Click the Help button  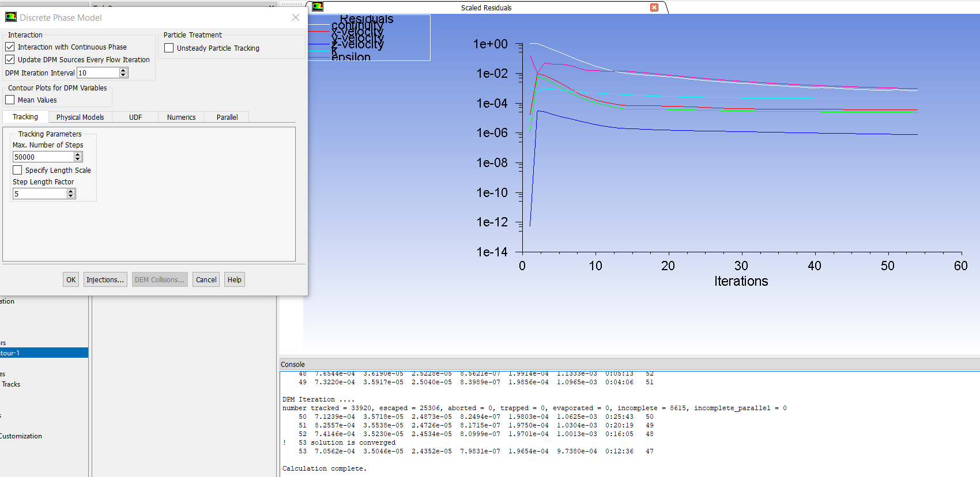234,279
